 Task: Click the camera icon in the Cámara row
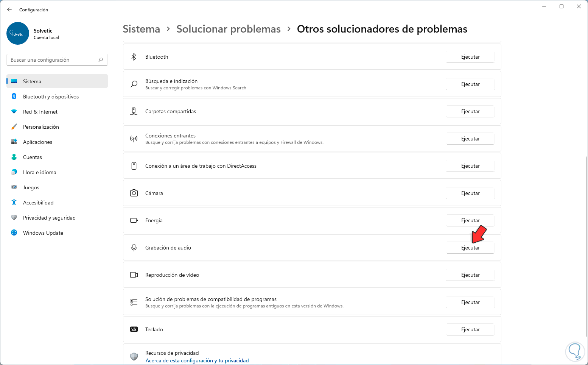click(x=134, y=193)
